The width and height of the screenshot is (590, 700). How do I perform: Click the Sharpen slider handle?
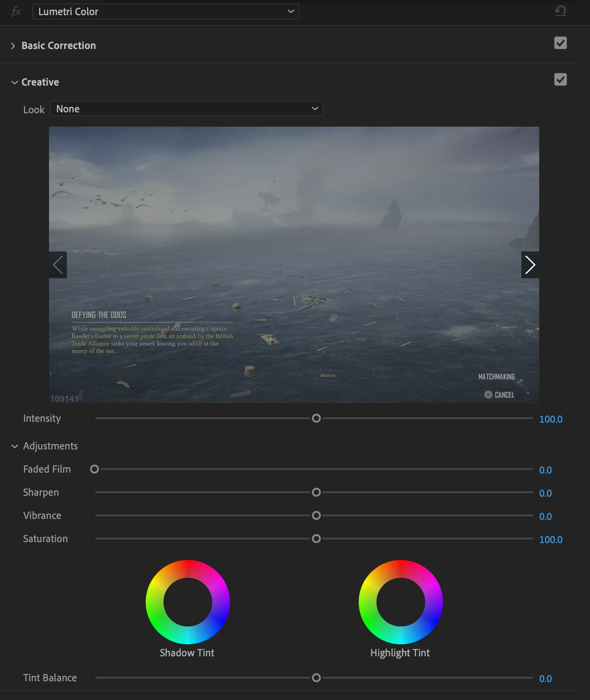316,492
